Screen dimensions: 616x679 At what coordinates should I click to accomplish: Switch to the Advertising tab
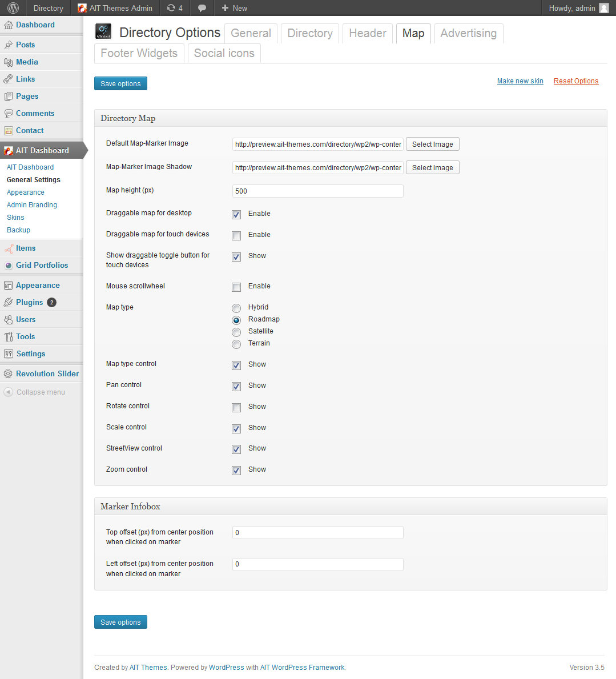[x=468, y=33]
